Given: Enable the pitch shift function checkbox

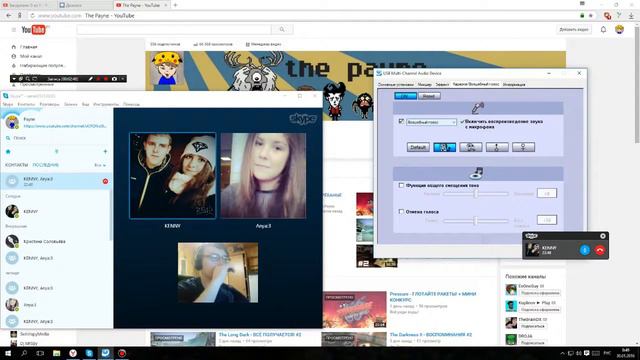Looking at the screenshot, I should point(401,185).
